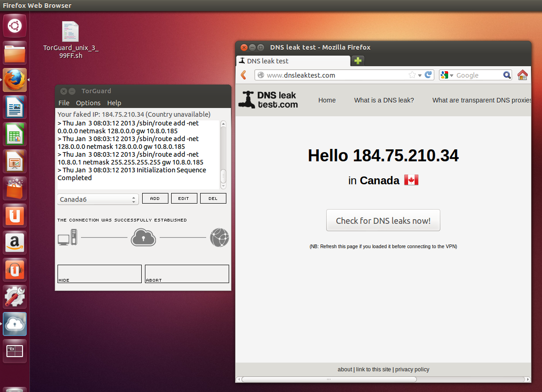Click Your faked IP text in TorGuard
Image resolution: width=542 pixels, height=392 pixels.
[134, 114]
